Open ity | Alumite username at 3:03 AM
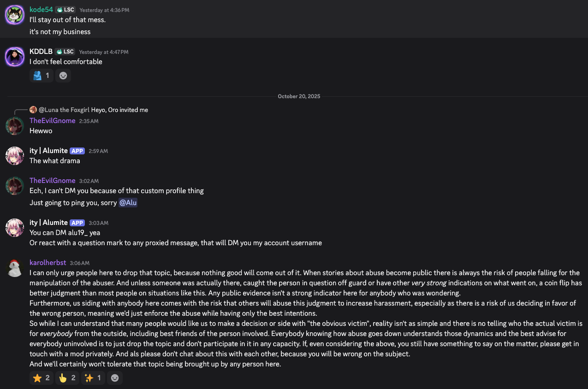Viewport: 588px width, 389px height. [x=48, y=223]
